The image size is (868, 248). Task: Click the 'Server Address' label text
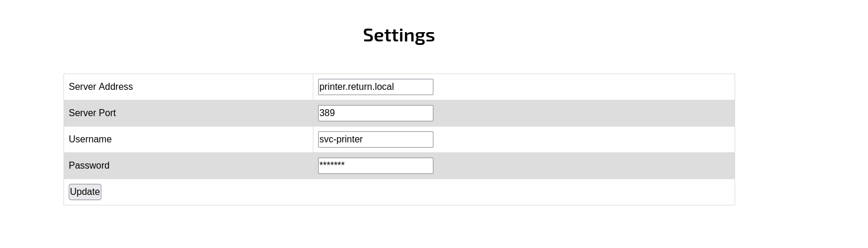click(101, 87)
